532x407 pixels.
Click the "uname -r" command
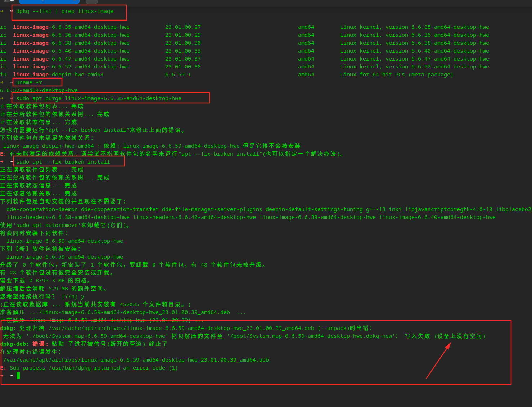[29, 82]
